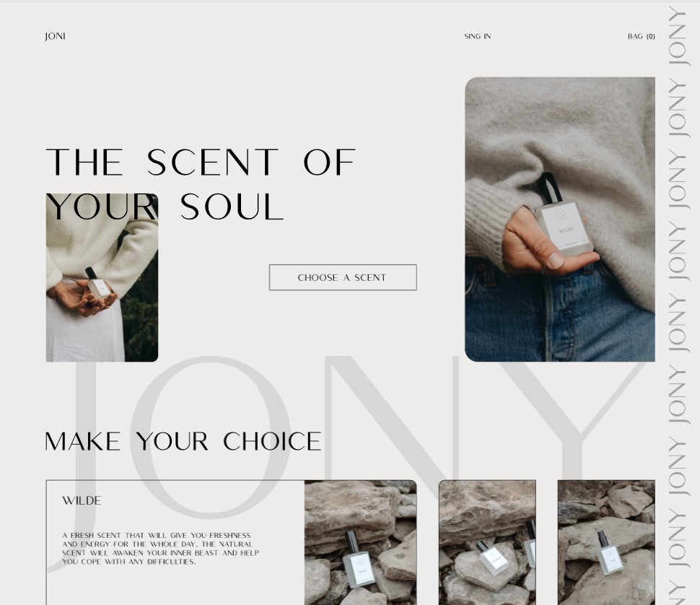The height and width of the screenshot is (605, 700).
Task: Click the CHOOSE A SCENT button
Action: coord(343,277)
